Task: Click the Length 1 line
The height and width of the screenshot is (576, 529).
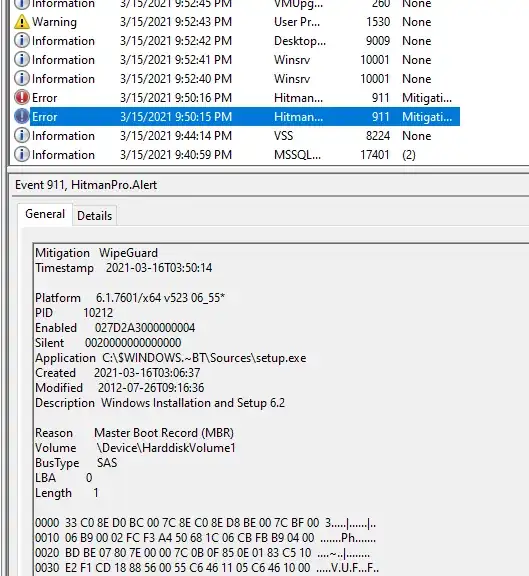Action: 67,493
